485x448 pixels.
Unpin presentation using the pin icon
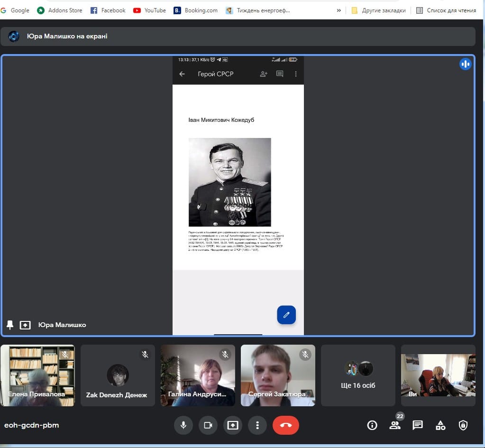pyautogui.click(x=10, y=325)
